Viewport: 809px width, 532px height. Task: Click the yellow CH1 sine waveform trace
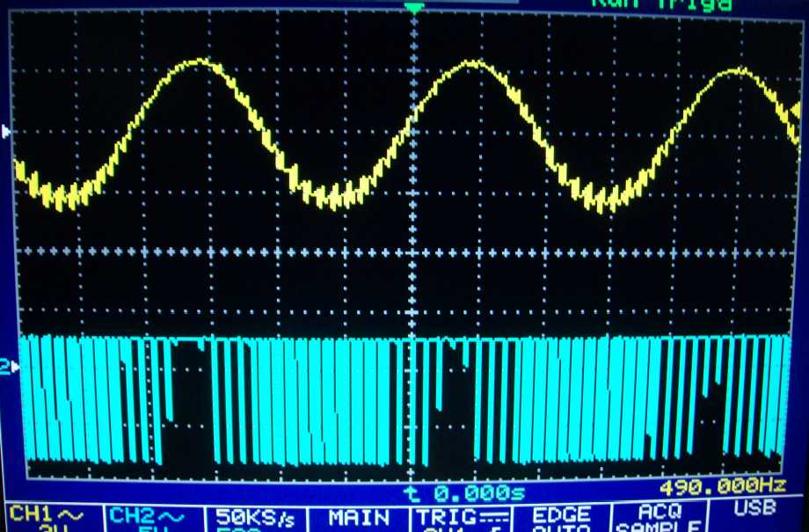[x=202, y=62]
